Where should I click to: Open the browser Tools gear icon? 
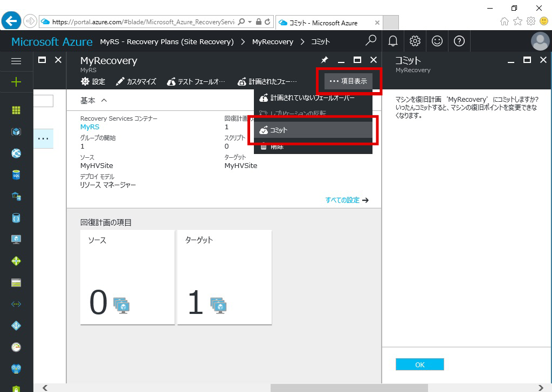[531, 21]
